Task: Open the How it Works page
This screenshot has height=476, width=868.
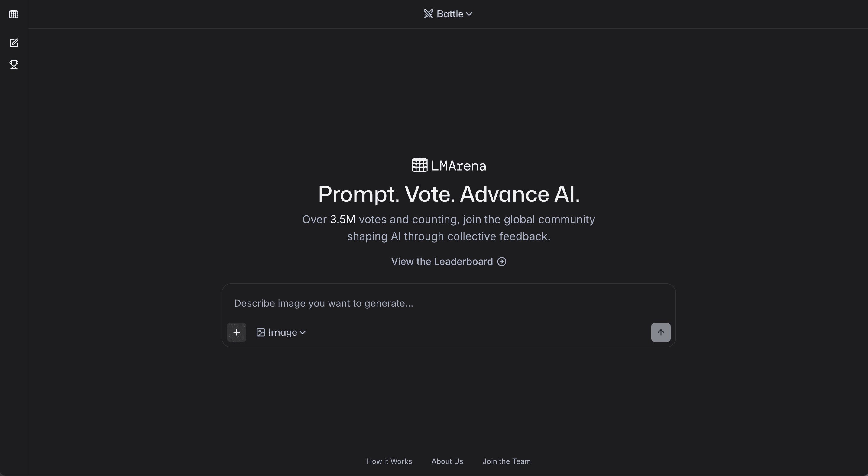Action: (389, 461)
